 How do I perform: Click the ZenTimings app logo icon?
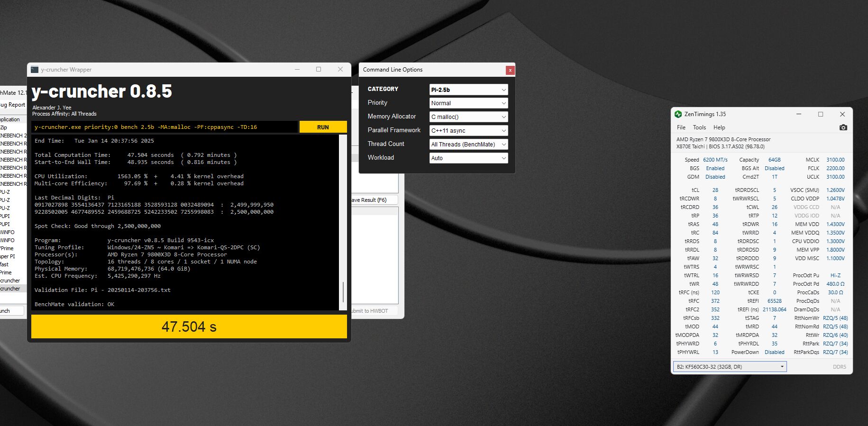[678, 114]
